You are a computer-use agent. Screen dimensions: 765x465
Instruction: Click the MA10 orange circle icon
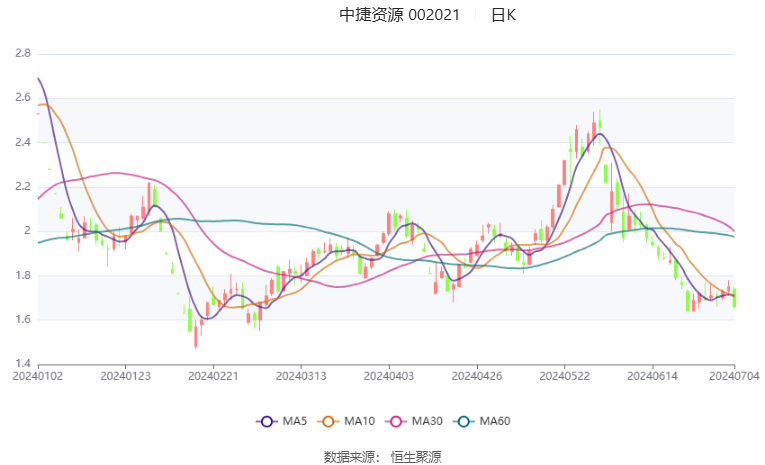[328, 422]
